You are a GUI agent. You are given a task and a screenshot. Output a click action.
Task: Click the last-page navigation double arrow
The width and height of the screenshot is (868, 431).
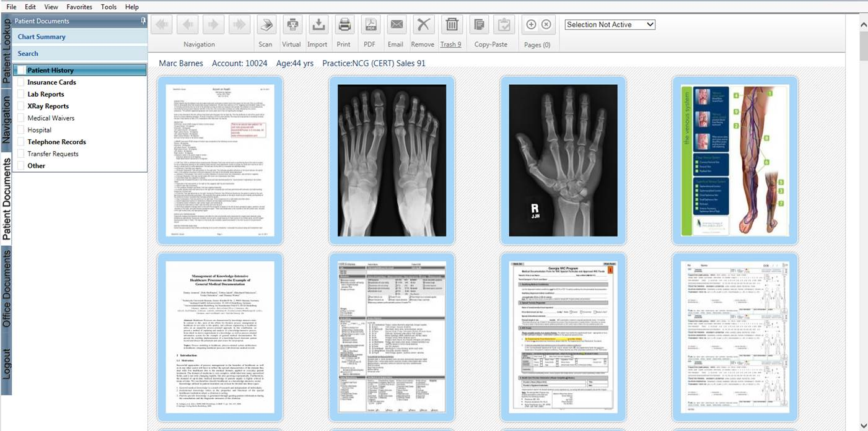pos(239,25)
